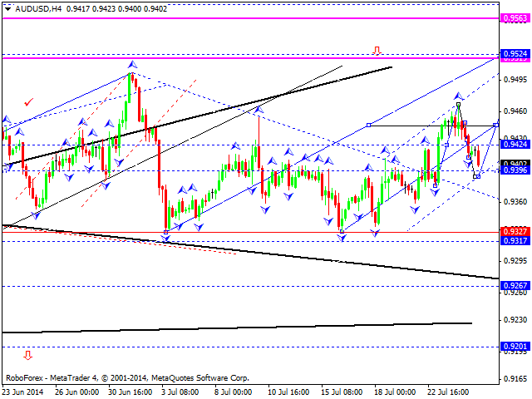
Task: Select fractal up arrow above 22 Jul peak
Action: pyautogui.click(x=457, y=96)
